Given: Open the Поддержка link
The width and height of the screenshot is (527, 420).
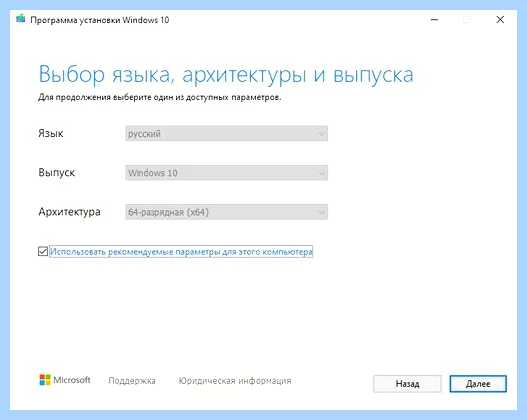Looking at the screenshot, I should [132, 381].
